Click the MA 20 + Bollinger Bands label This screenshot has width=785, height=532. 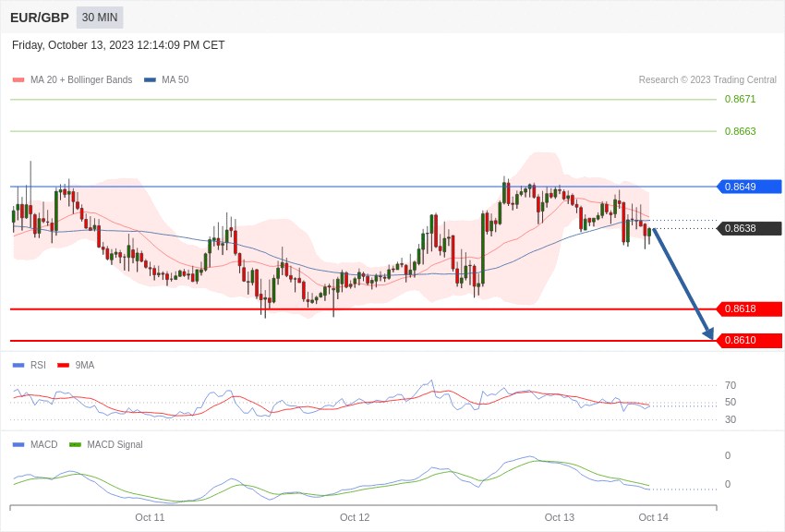[81, 79]
